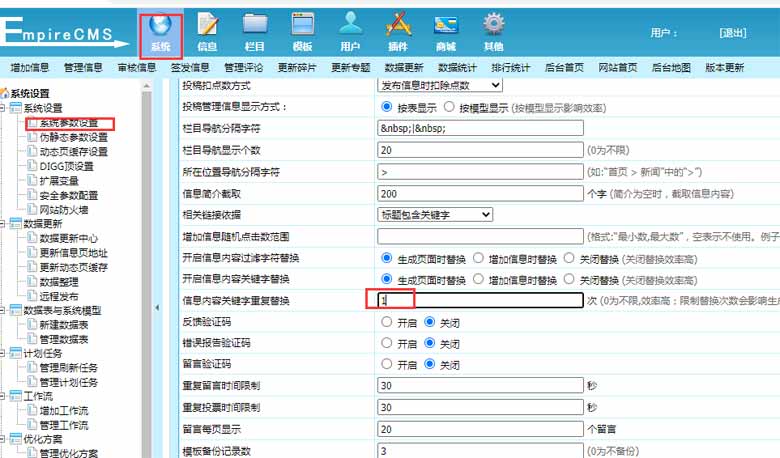Collapse the 数据表与系统模型 tree node
Image resolution: width=780 pixels, height=458 pixels.
pos(3,310)
